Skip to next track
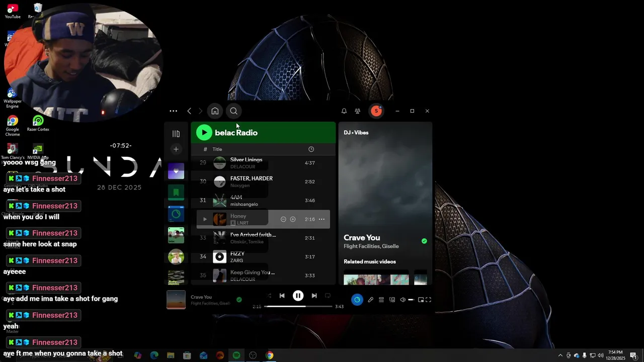Viewport: 644px width, 362px height. click(314, 296)
